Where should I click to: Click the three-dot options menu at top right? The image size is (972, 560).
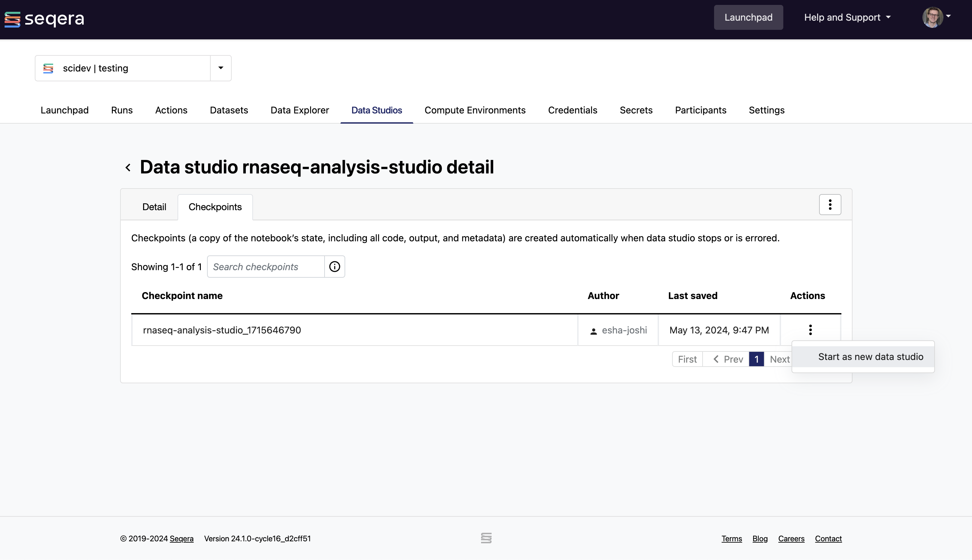click(830, 205)
